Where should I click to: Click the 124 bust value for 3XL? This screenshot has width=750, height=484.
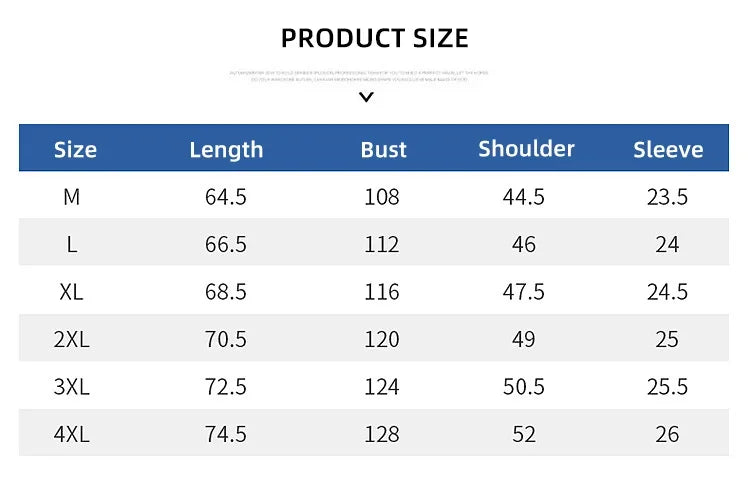pyautogui.click(x=382, y=386)
